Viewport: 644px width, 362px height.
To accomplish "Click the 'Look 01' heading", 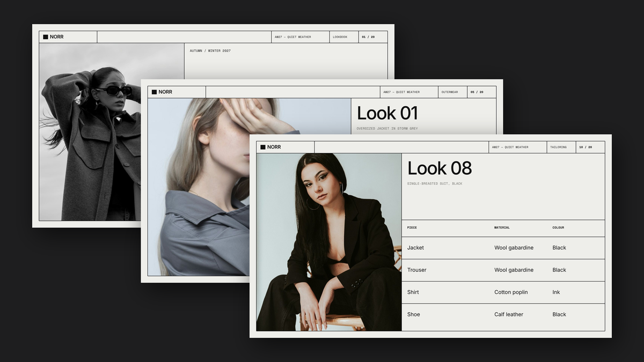I will tap(387, 113).
